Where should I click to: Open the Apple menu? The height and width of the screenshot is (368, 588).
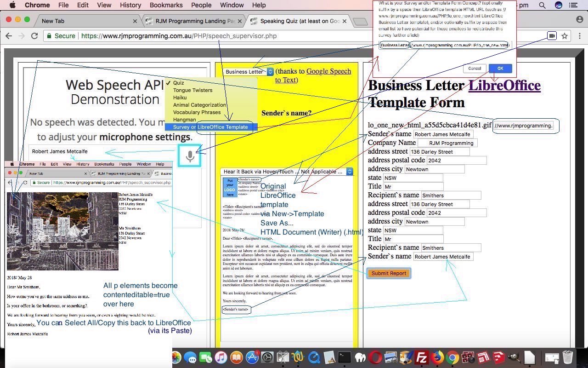[x=12, y=5]
